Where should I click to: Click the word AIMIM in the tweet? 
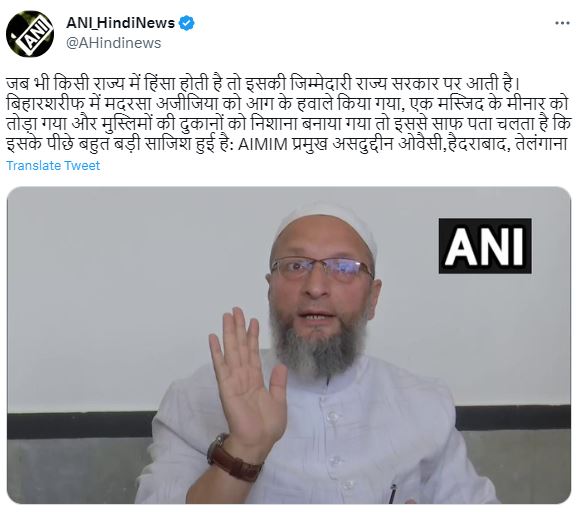pyautogui.click(x=262, y=144)
